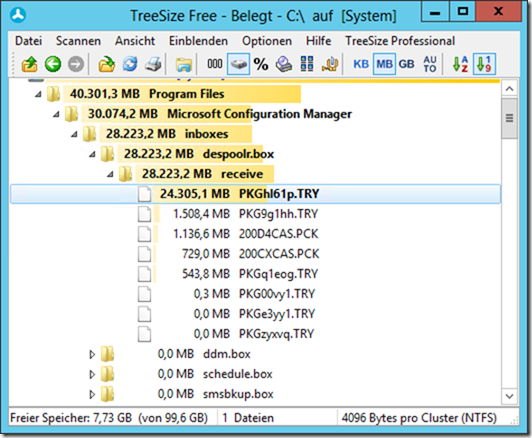This screenshot has height=438, width=532.
Task: Switch to percent display mode
Action: tap(261, 64)
